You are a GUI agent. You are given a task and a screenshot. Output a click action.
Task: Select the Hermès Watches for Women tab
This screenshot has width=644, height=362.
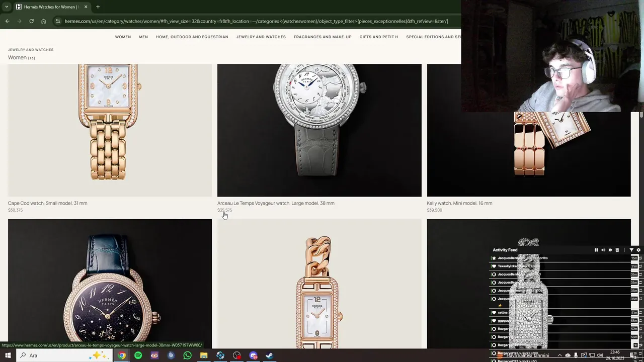point(51,7)
